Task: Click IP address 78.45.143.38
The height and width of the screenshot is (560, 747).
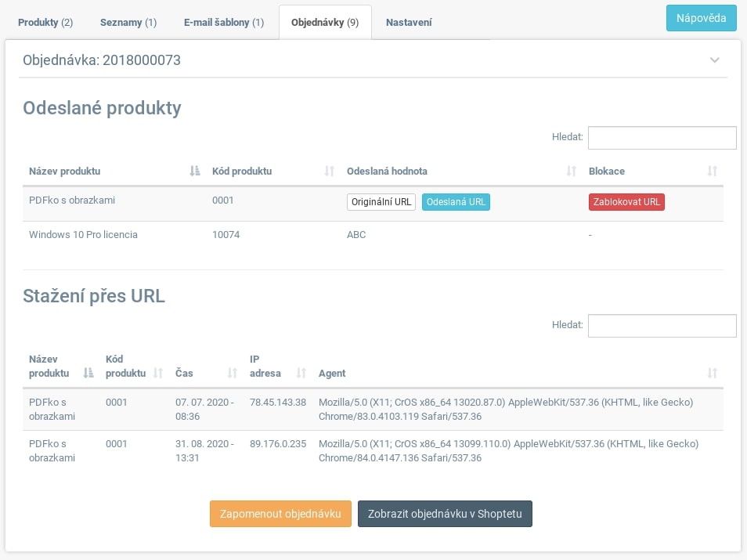Action: (x=278, y=403)
